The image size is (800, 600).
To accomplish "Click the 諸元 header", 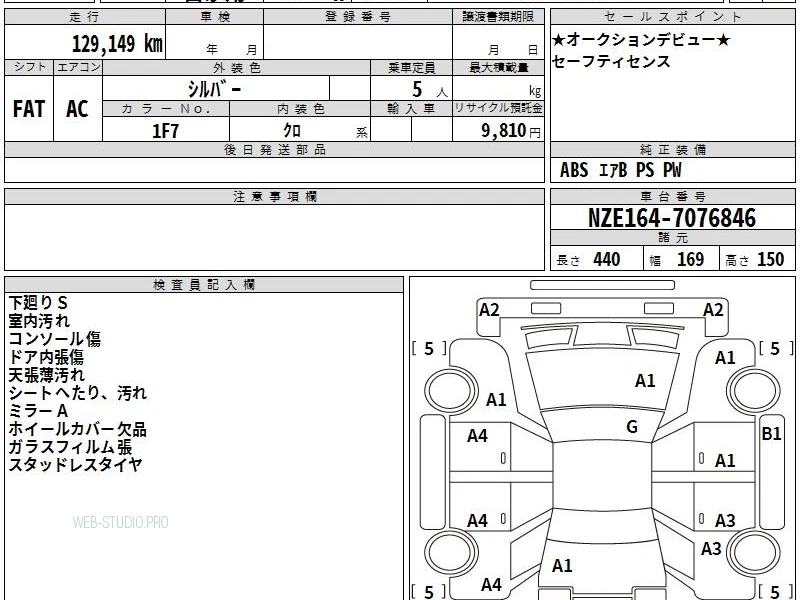I will coord(673,238).
